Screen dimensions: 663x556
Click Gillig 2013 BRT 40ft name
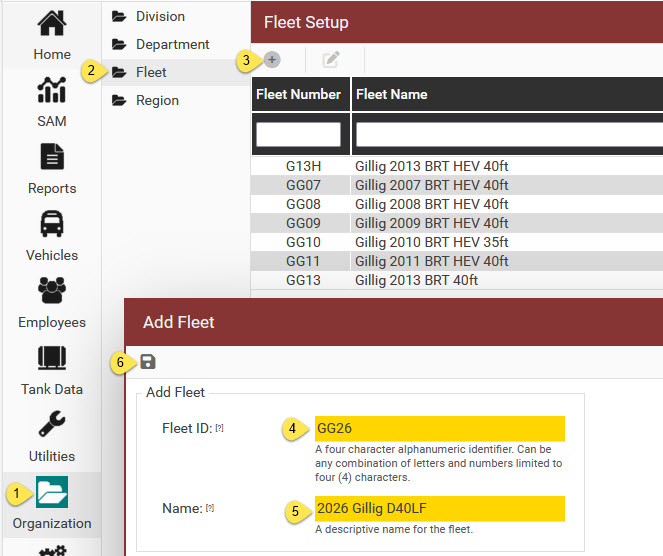point(416,280)
